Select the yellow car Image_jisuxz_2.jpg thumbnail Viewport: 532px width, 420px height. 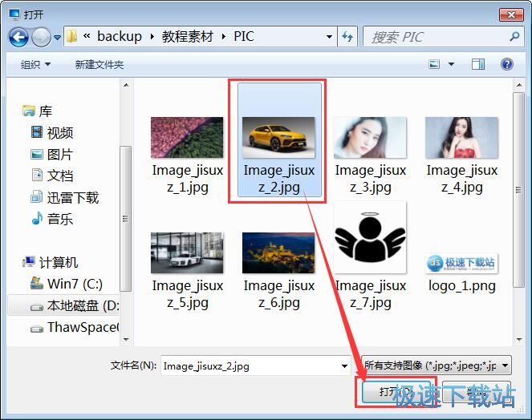pos(278,138)
